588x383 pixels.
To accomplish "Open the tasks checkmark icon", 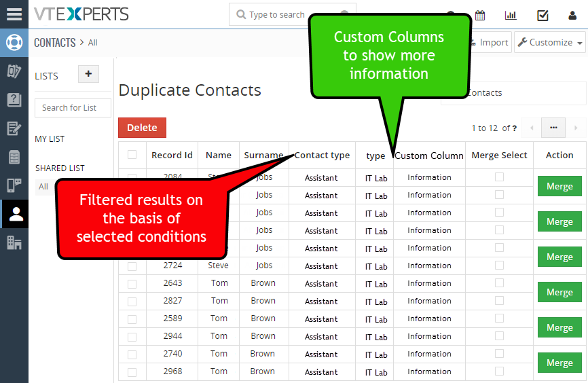I will click(543, 16).
